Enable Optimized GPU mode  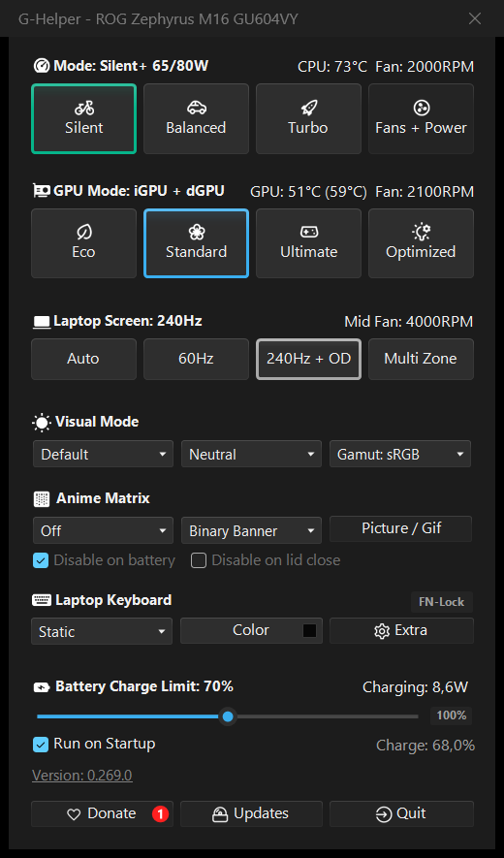click(x=421, y=243)
